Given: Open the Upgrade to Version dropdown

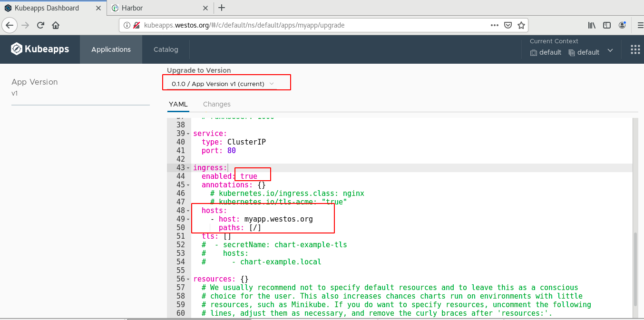Looking at the screenshot, I should [x=223, y=84].
